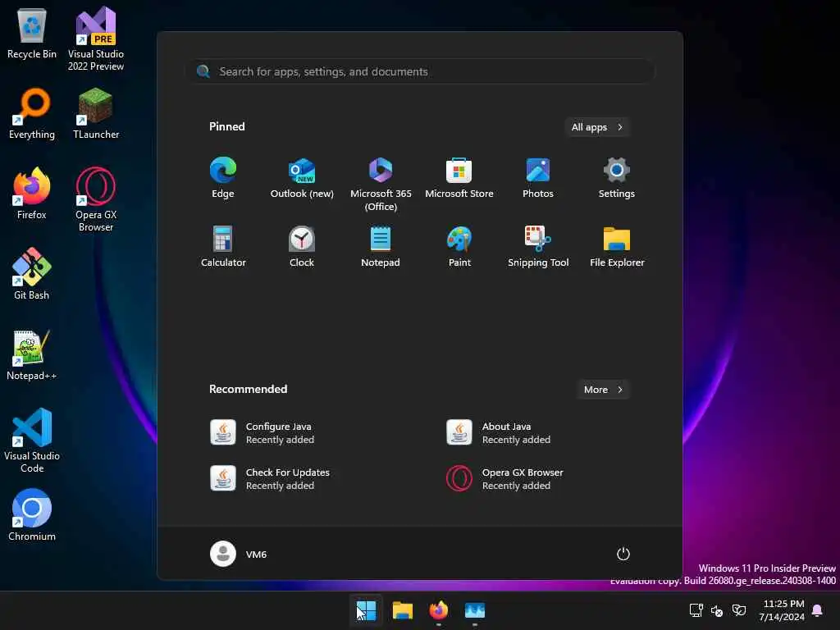Open Edge from pinned apps
Viewport: 840px width, 630px height.
click(x=223, y=178)
